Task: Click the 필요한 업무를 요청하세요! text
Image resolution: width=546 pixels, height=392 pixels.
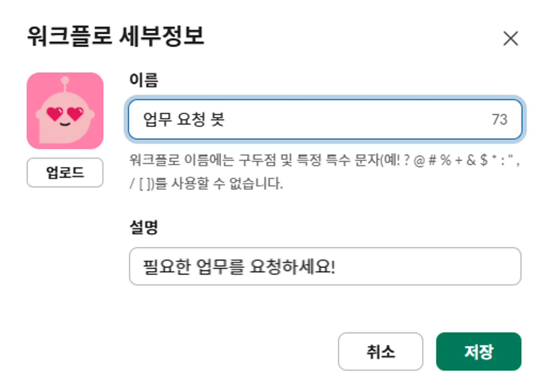Action: [x=239, y=266]
